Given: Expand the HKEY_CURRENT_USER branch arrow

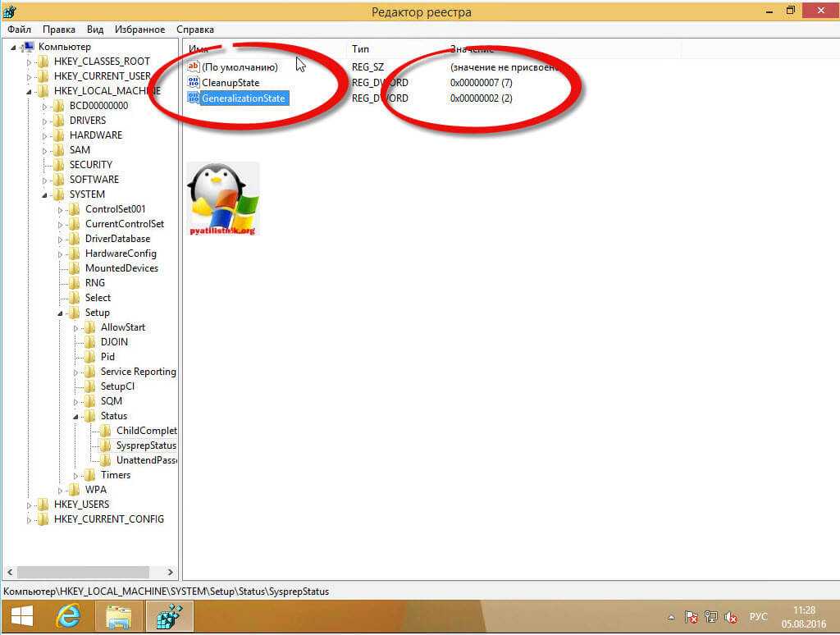Looking at the screenshot, I should pyautogui.click(x=29, y=77).
